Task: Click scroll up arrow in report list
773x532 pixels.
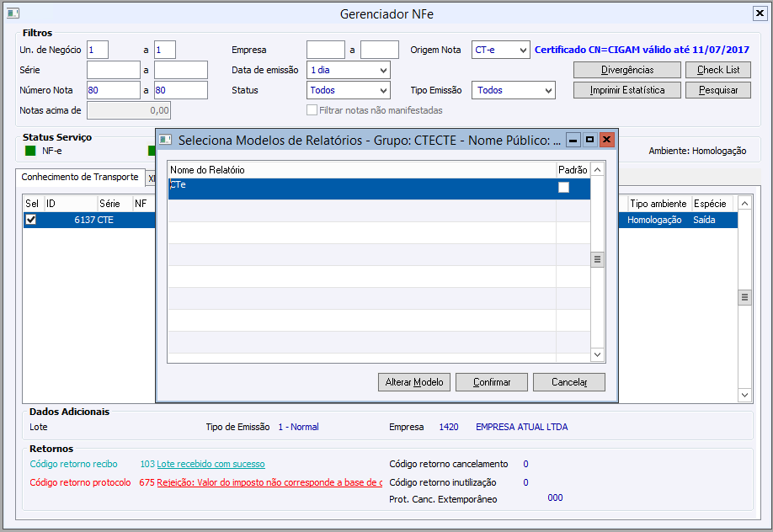Action: coord(597,170)
